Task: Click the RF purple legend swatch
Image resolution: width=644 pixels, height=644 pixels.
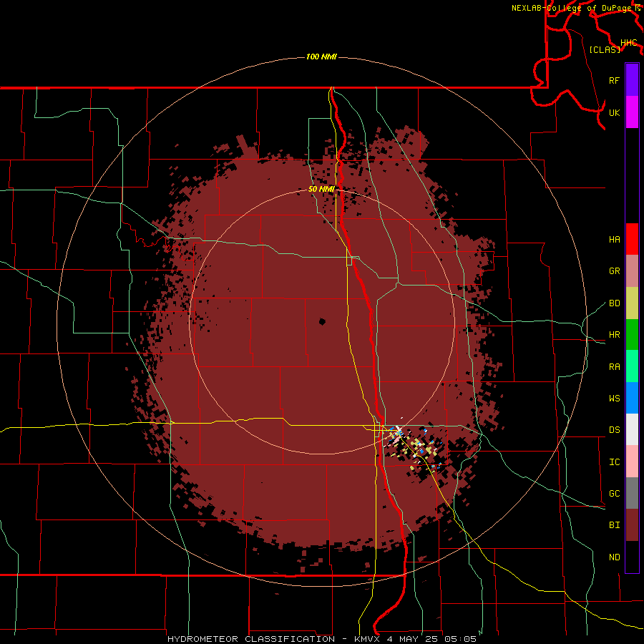Action: (x=632, y=80)
